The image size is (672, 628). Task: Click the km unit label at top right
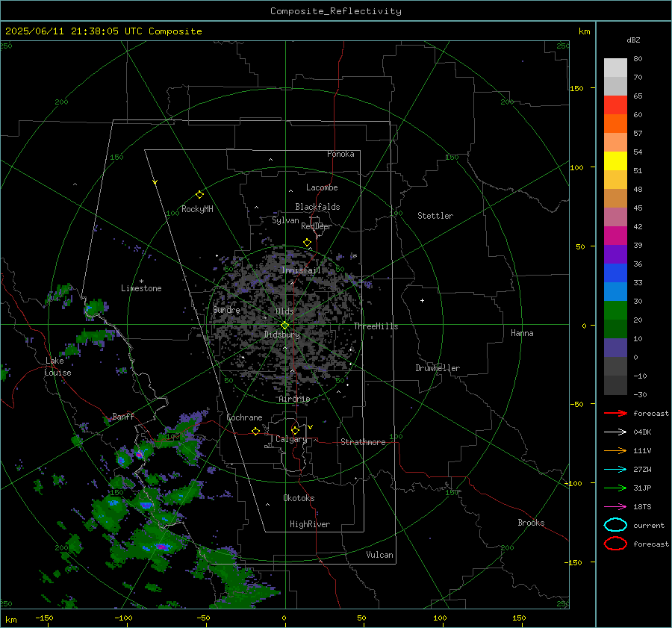pyautogui.click(x=584, y=31)
